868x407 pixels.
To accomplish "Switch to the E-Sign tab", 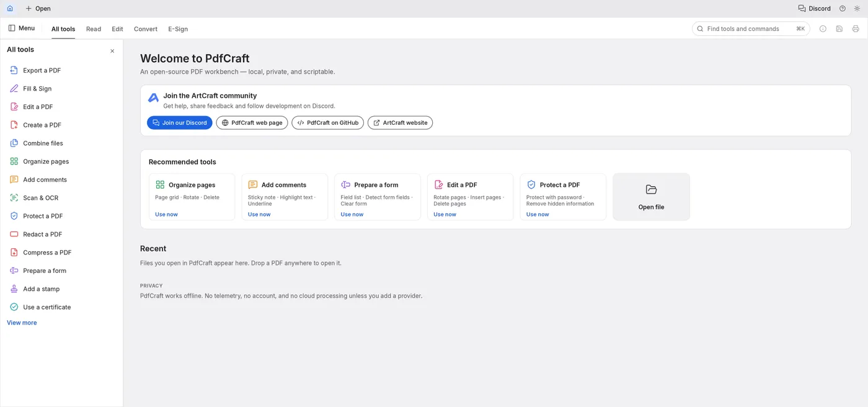I will coord(178,29).
